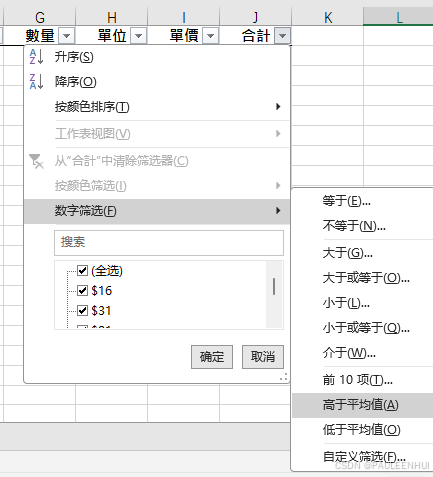Image resolution: width=433 pixels, height=477 pixels.
Task: Select 前 10 项(T)... filter option
Action: 362,380
